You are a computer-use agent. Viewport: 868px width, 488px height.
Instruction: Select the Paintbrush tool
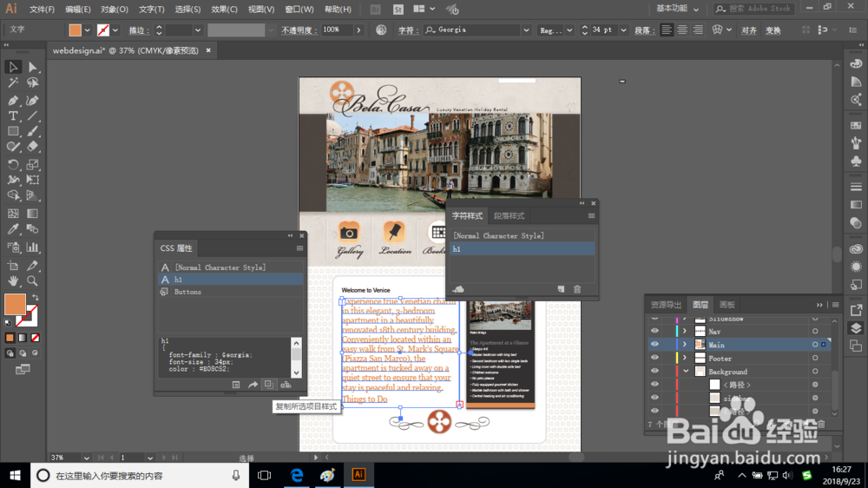pyautogui.click(x=33, y=132)
